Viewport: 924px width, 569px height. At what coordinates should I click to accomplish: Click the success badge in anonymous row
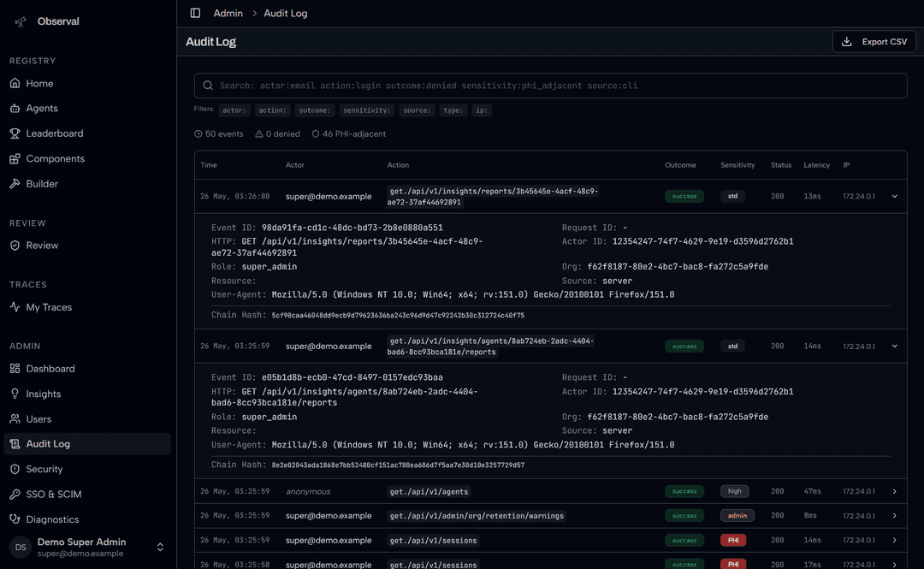(x=684, y=491)
